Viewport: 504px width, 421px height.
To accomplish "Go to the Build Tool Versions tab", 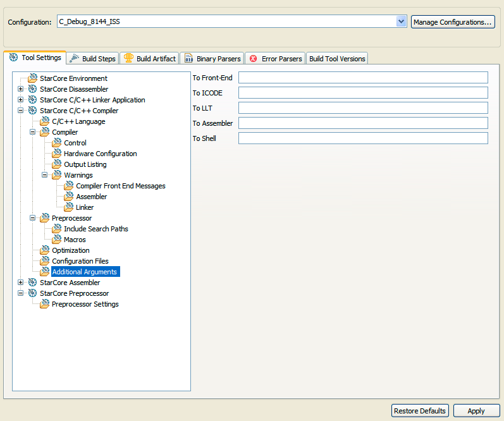I will (x=337, y=59).
